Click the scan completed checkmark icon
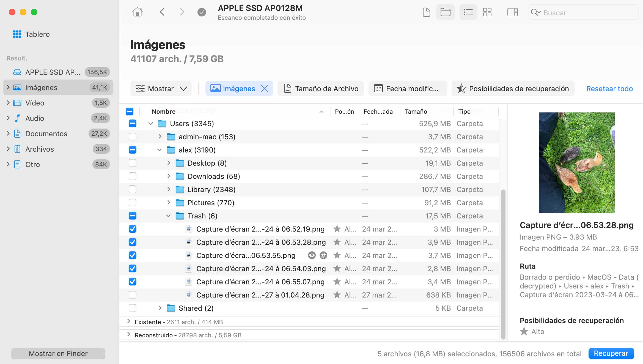This screenshot has width=643, height=364. tap(202, 12)
